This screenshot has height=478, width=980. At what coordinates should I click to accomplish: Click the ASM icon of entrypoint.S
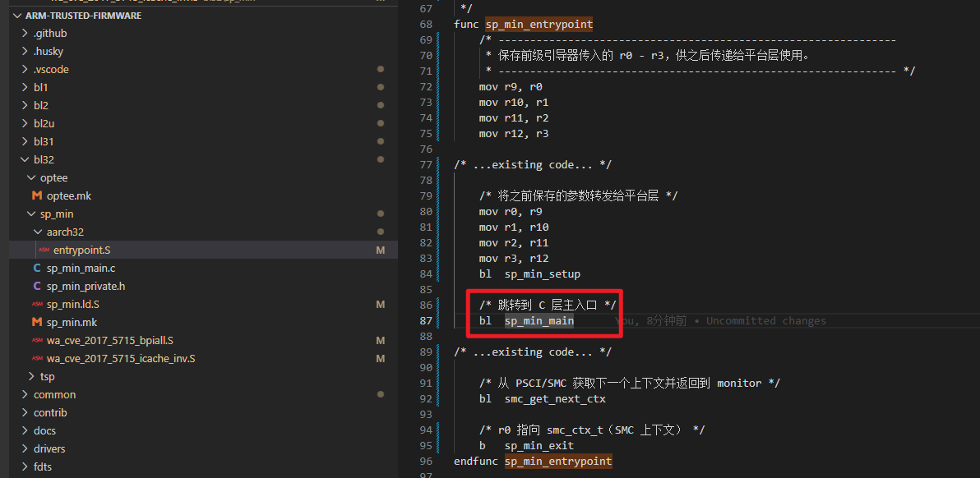point(44,250)
